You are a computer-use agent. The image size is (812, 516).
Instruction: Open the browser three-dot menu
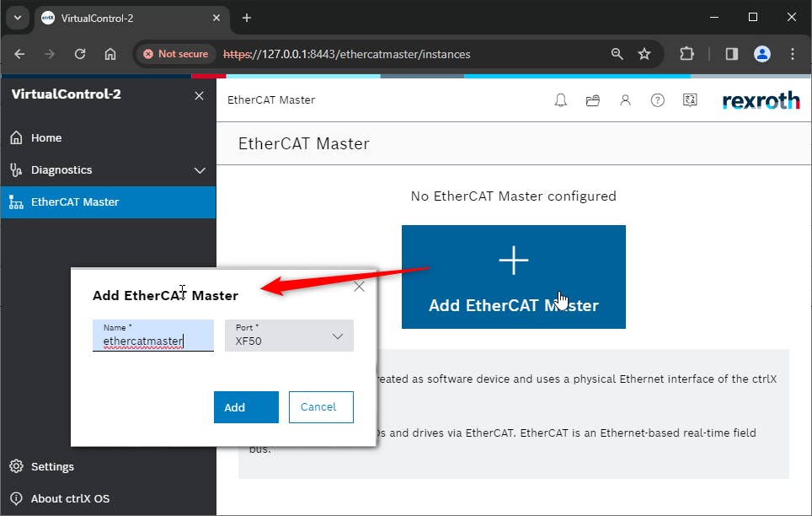coord(793,54)
